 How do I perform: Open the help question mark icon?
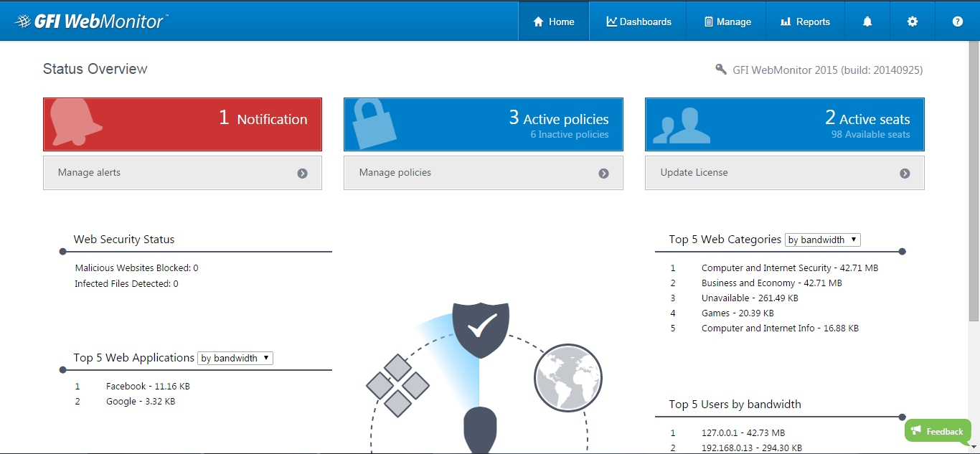[958, 22]
